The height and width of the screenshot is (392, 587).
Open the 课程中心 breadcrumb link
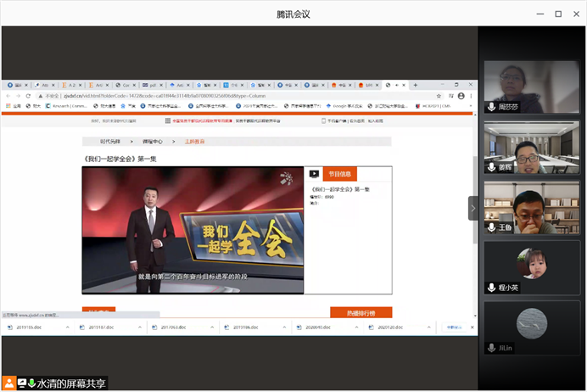point(152,142)
